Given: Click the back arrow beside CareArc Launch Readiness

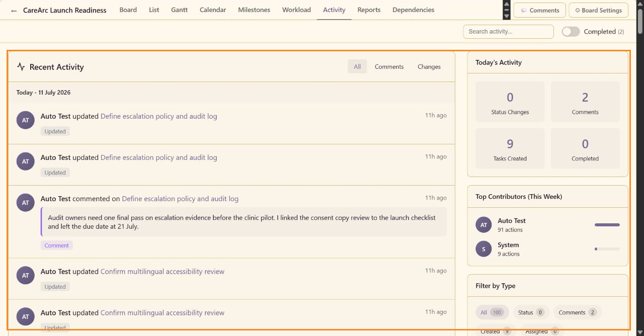Looking at the screenshot, I should [14, 11].
